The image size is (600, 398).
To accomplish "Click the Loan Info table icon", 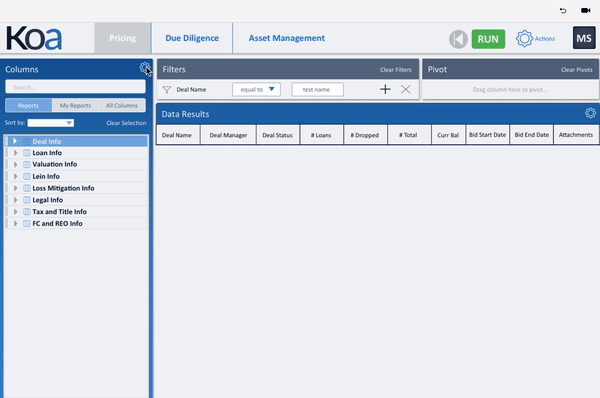I will point(27,153).
